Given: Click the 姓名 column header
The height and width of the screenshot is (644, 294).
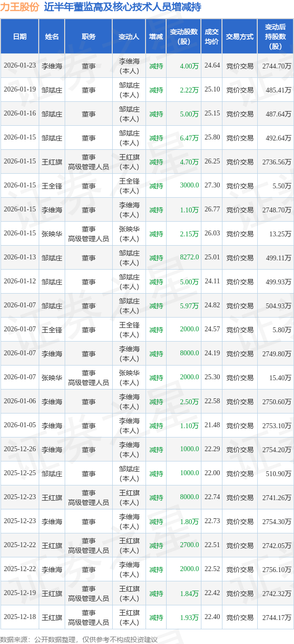Looking at the screenshot, I should click(x=52, y=37).
